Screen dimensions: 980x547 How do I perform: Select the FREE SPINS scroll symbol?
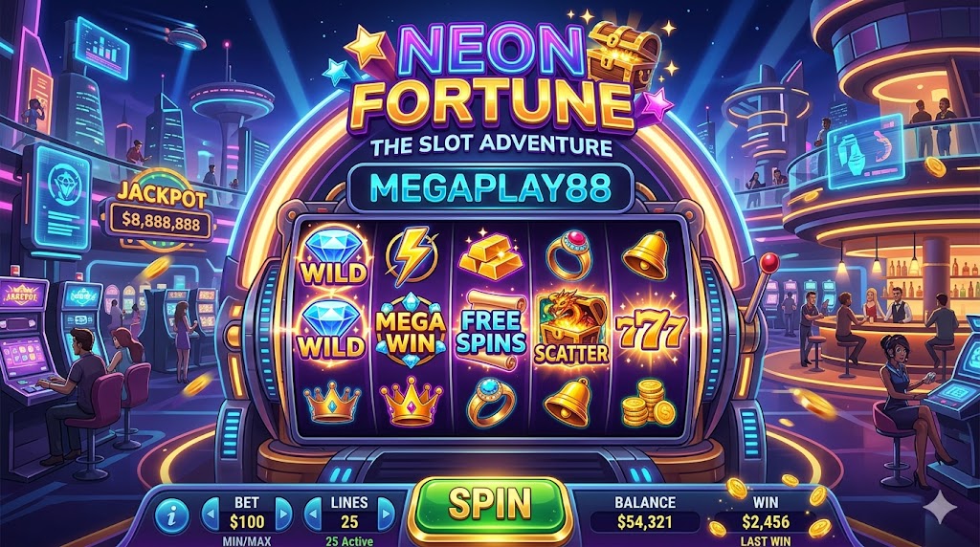[x=492, y=331]
